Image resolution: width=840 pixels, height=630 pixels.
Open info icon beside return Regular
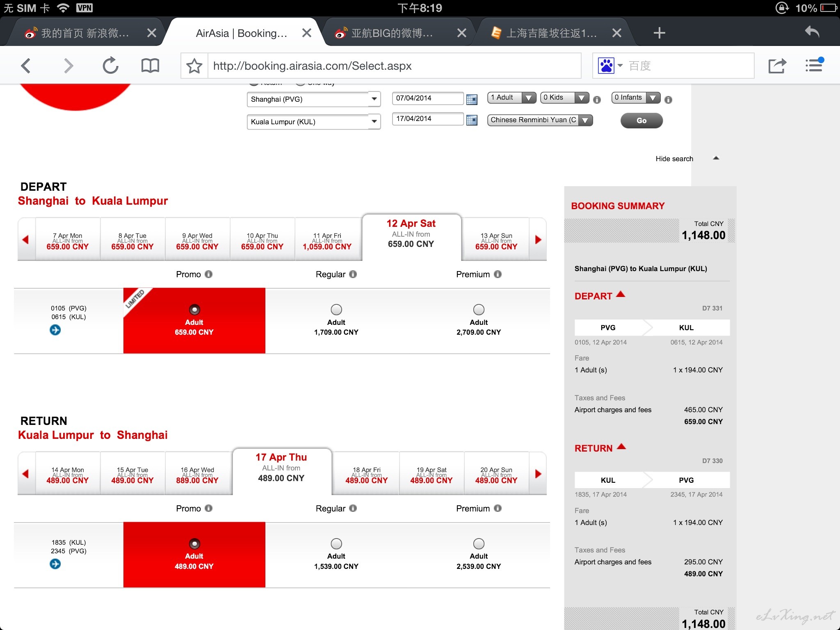click(353, 508)
